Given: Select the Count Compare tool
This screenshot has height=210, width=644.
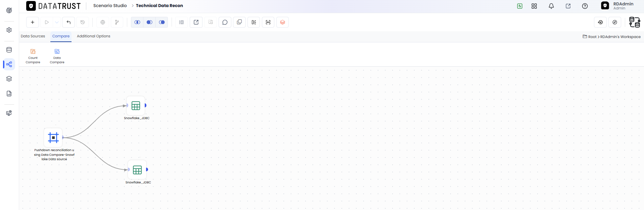Looking at the screenshot, I should pyautogui.click(x=33, y=56).
